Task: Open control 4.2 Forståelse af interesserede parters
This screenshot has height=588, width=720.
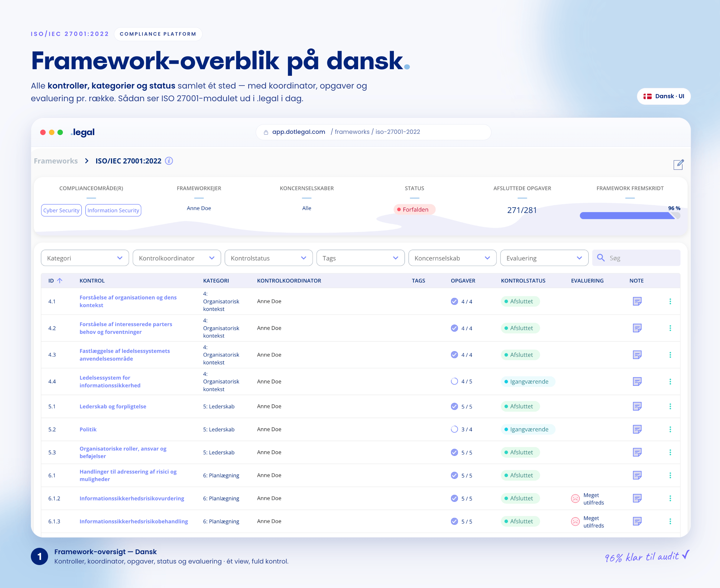Action: (x=126, y=328)
